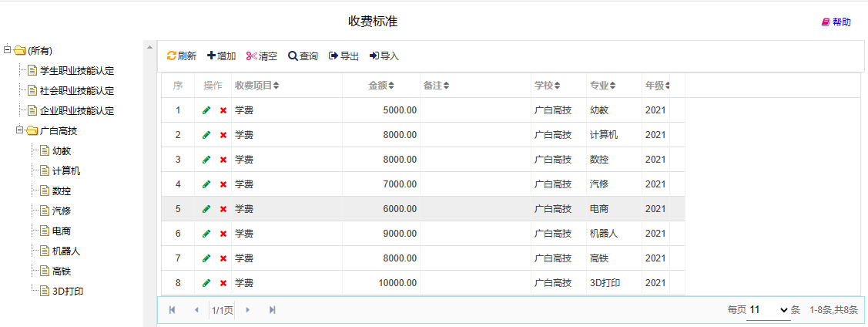Collapse the (所有) root tree node

coord(7,50)
